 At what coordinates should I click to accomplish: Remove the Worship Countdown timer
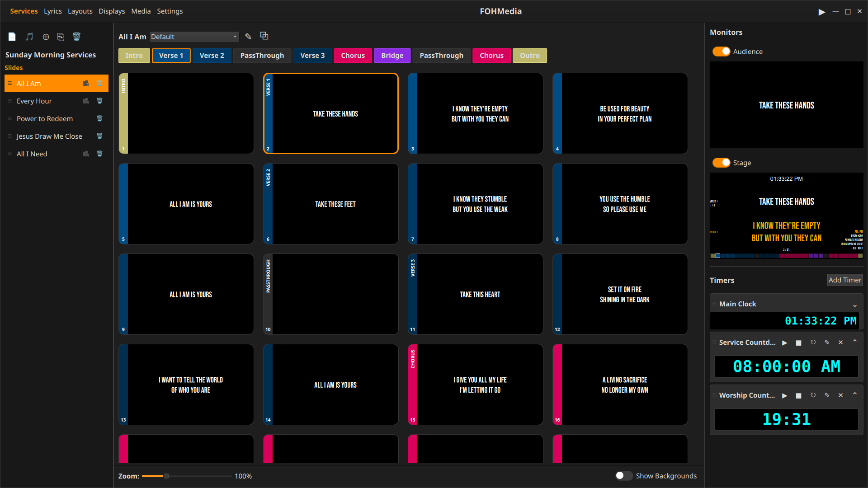[841, 395]
